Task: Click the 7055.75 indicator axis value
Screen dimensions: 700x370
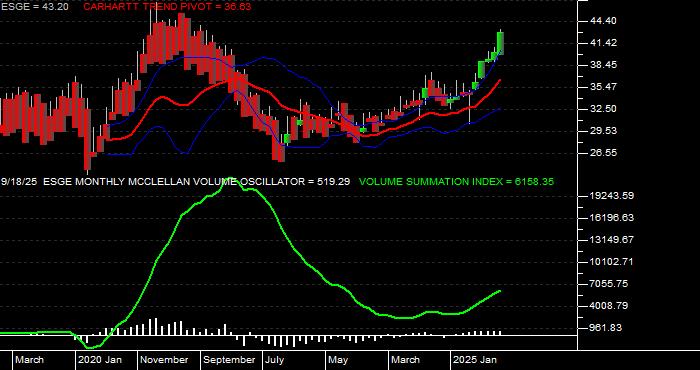Action: [609, 284]
